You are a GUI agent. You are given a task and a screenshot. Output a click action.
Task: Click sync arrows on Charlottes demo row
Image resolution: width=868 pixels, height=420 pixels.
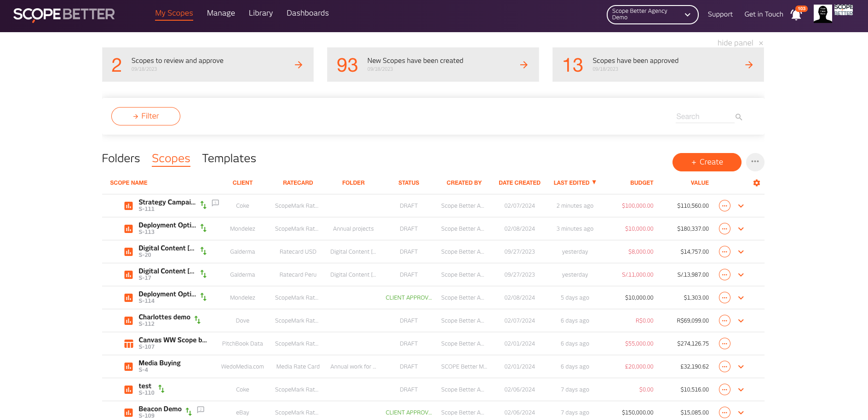pyautogui.click(x=197, y=320)
